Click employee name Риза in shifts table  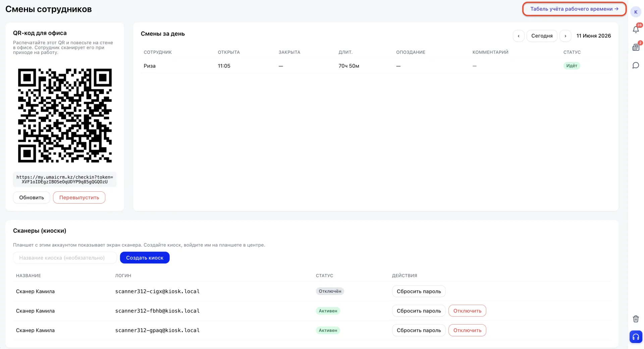tap(150, 66)
